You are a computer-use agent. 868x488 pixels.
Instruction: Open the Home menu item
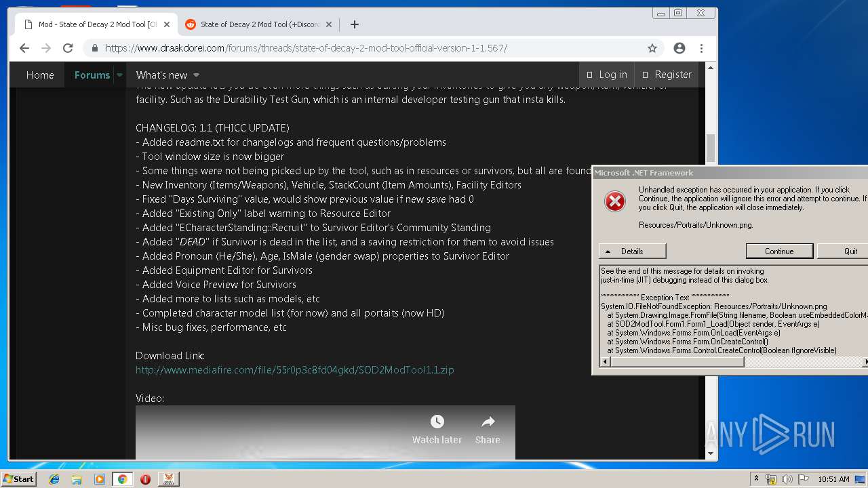40,75
